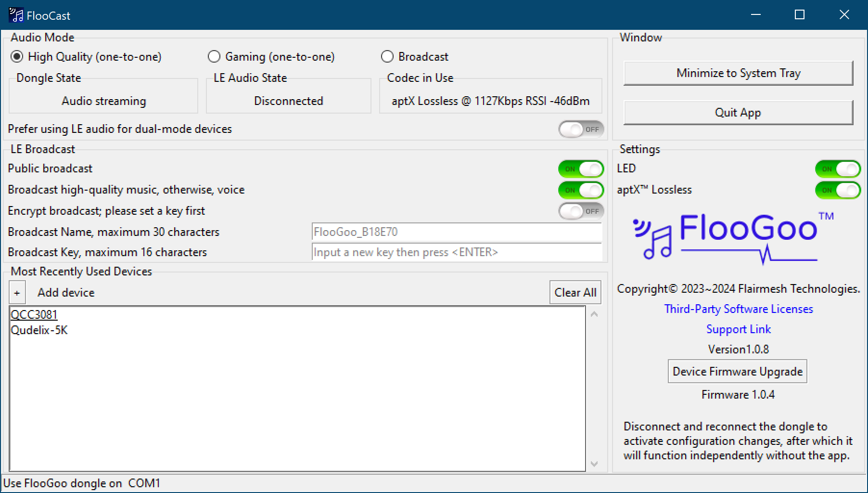
Task: Select Gaming (one-to-one) audio mode
Action: pos(214,57)
